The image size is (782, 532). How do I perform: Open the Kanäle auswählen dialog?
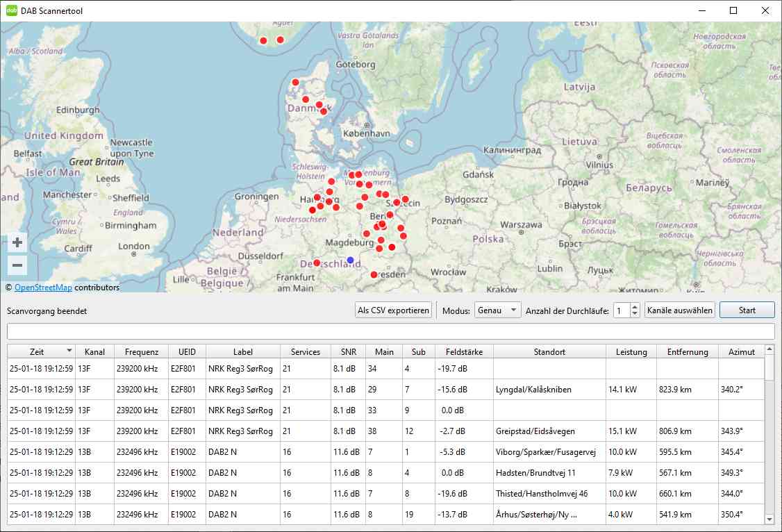click(679, 310)
